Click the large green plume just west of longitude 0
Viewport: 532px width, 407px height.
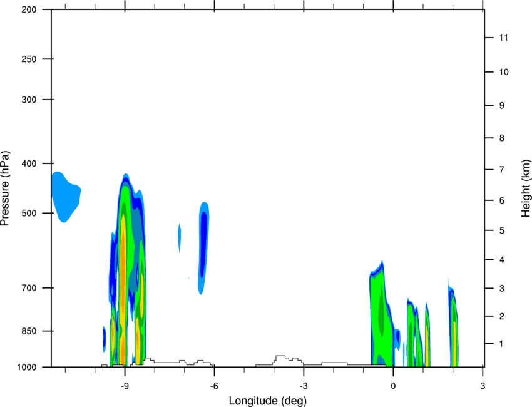382,314
